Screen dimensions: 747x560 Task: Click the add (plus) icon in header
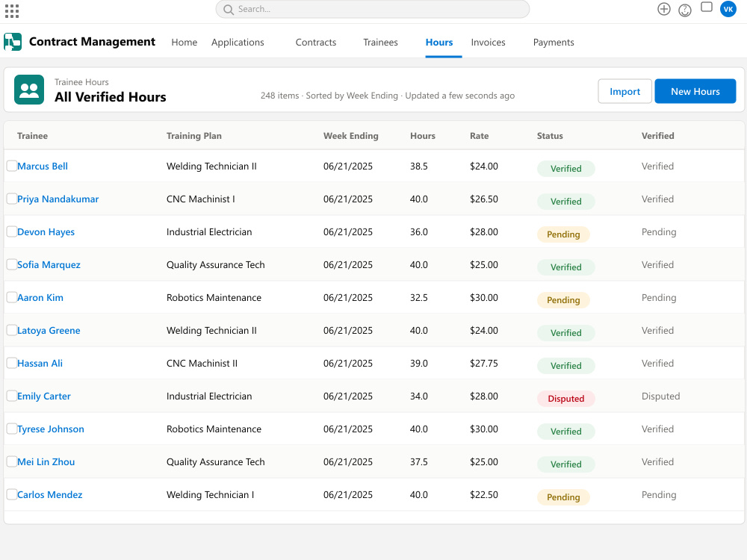pyautogui.click(x=663, y=9)
